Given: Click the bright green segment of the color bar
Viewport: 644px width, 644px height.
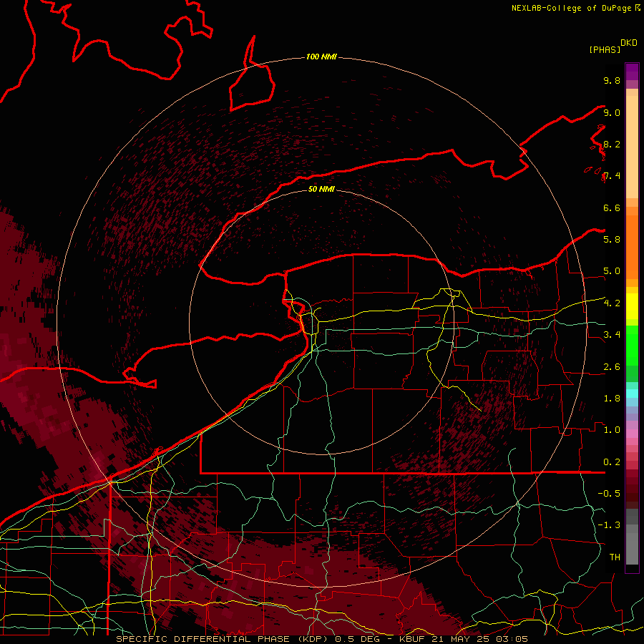Looking at the screenshot, I should click(x=632, y=345).
